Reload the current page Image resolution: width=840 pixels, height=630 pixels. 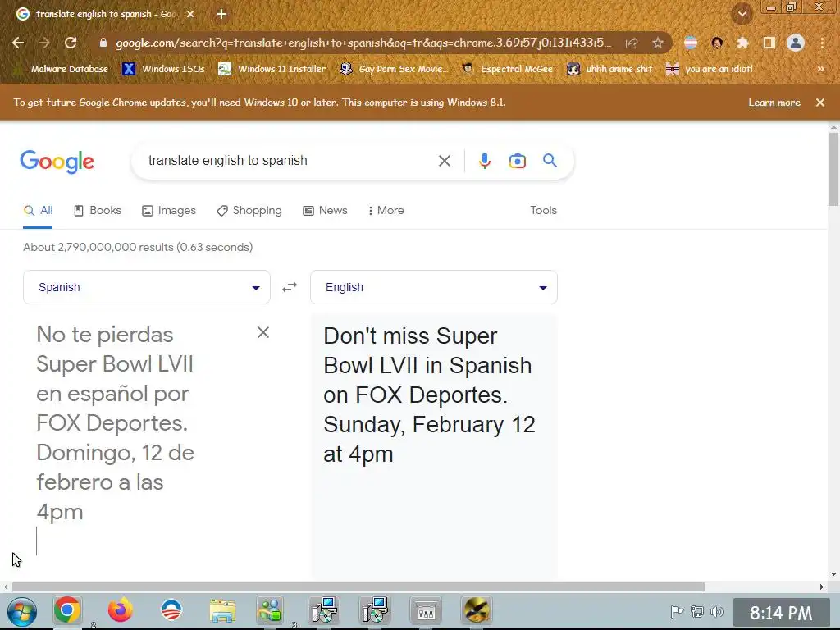(x=71, y=43)
